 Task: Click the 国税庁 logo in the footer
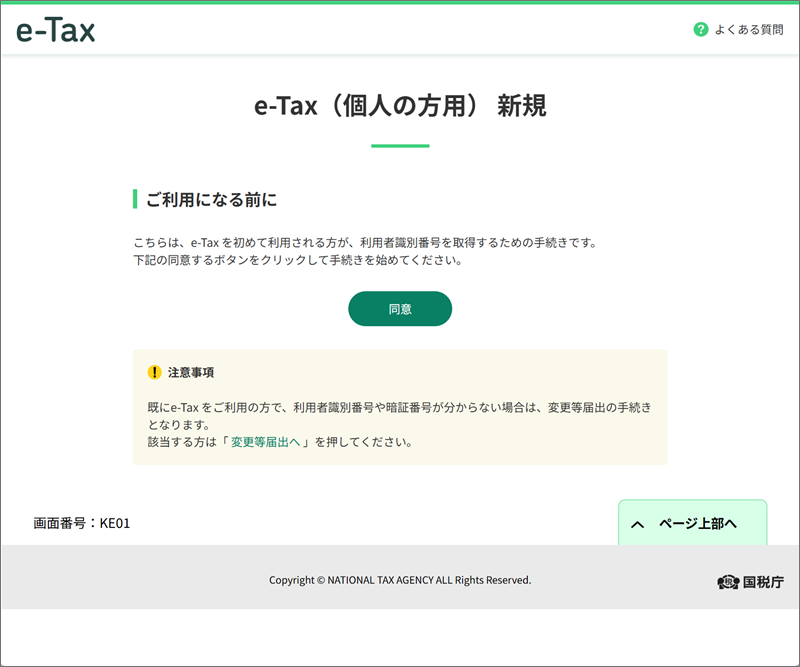point(751,582)
